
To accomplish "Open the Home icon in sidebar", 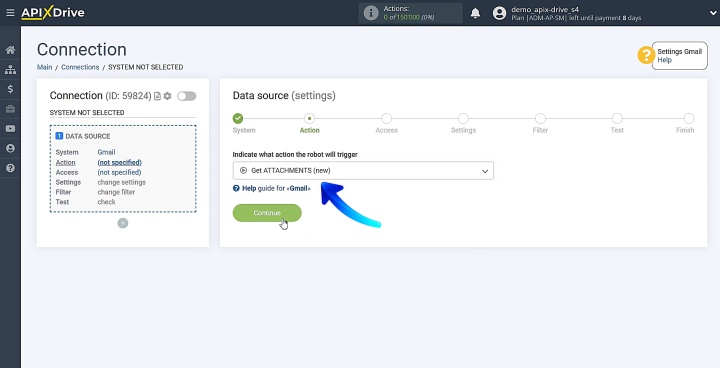I will [10, 50].
